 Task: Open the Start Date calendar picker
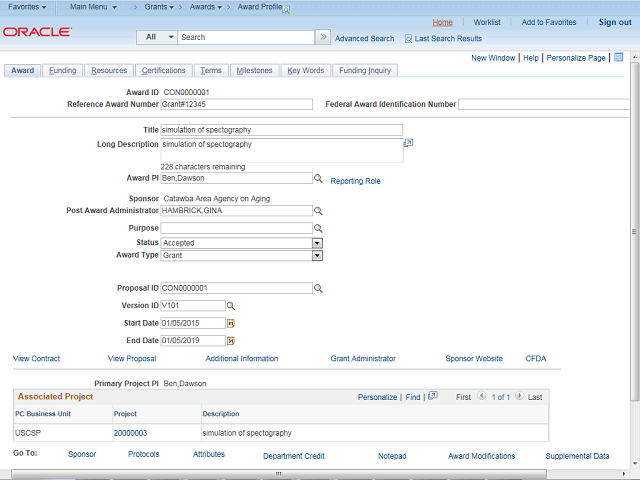pos(230,324)
